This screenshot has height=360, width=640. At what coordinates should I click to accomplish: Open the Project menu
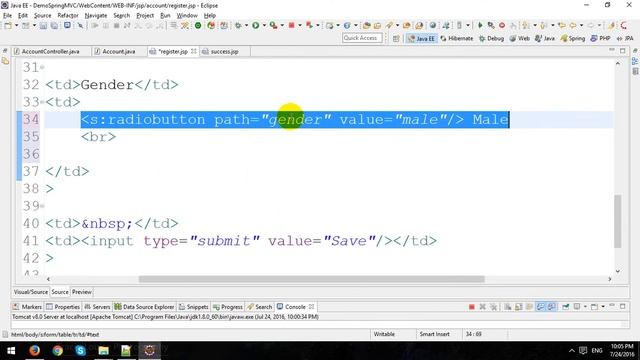click(x=145, y=16)
